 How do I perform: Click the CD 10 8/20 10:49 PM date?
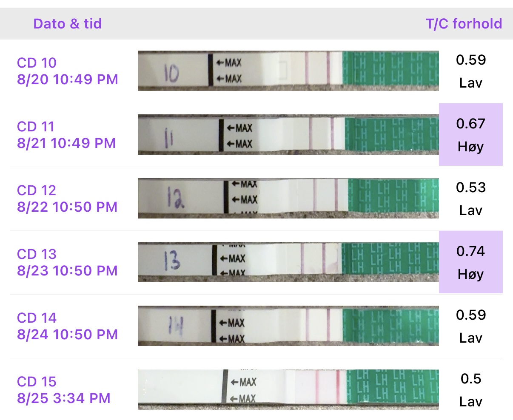tap(67, 71)
